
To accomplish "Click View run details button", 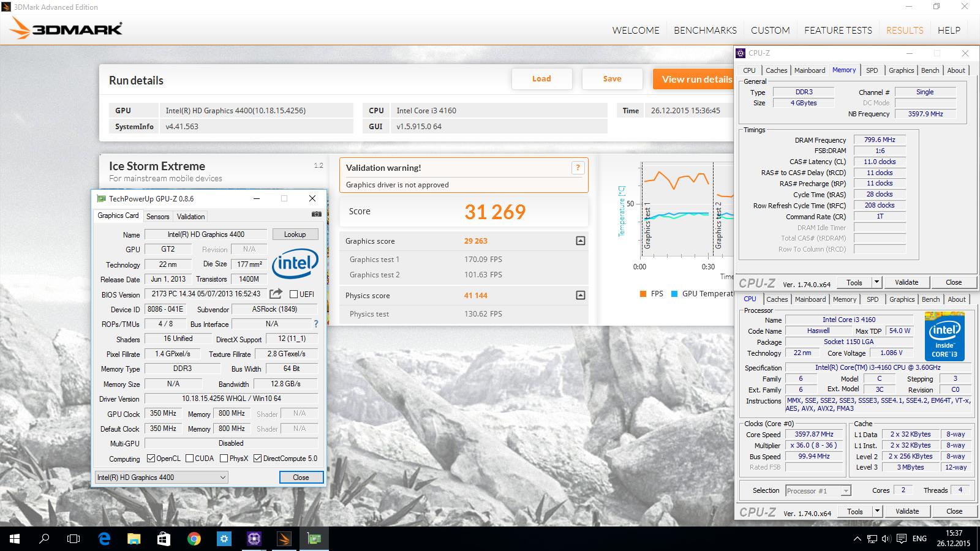I will 693,79.
